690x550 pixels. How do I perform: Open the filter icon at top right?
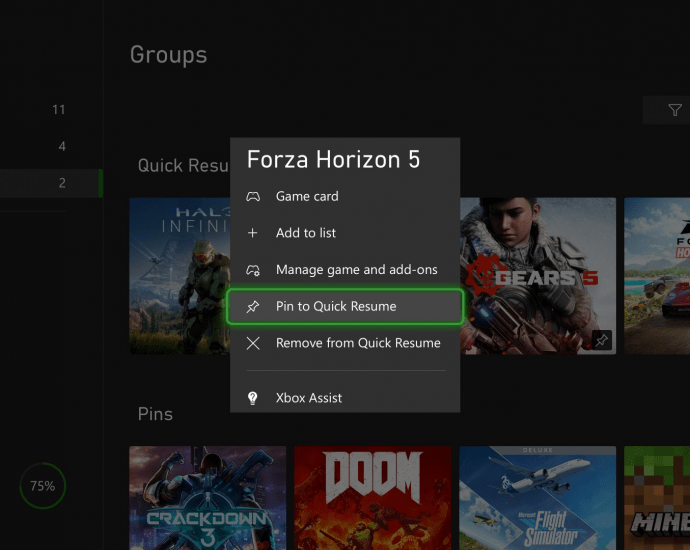675,110
